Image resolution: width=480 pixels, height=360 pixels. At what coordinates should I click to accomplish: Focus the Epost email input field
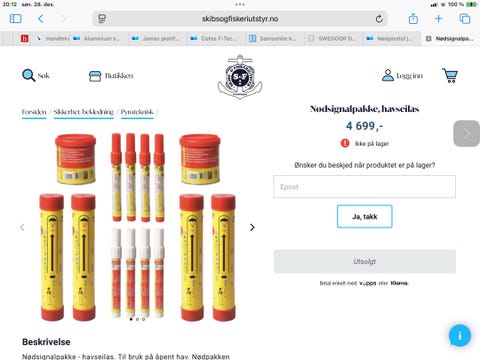[365, 187]
